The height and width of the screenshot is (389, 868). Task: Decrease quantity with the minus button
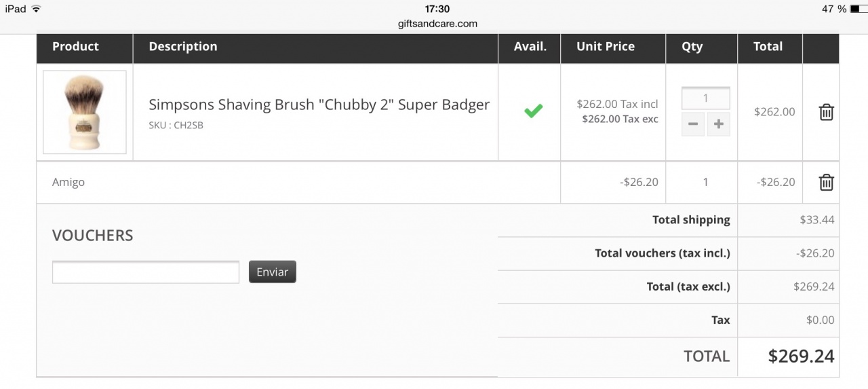point(693,124)
